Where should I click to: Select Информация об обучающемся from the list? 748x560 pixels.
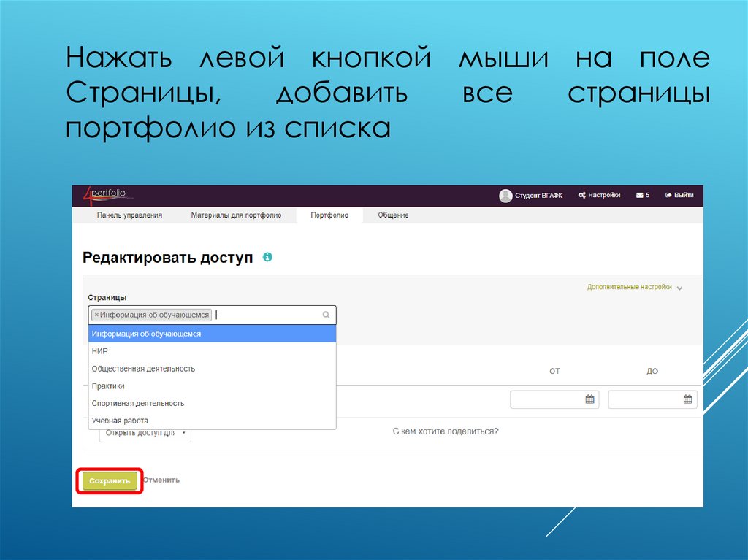(213, 334)
